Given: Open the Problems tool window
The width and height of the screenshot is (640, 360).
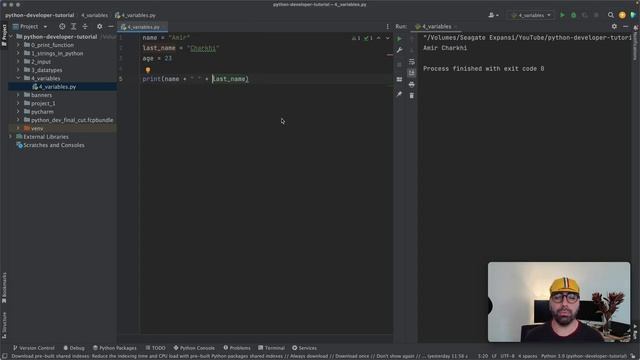Looking at the screenshot, I should click(x=237, y=348).
